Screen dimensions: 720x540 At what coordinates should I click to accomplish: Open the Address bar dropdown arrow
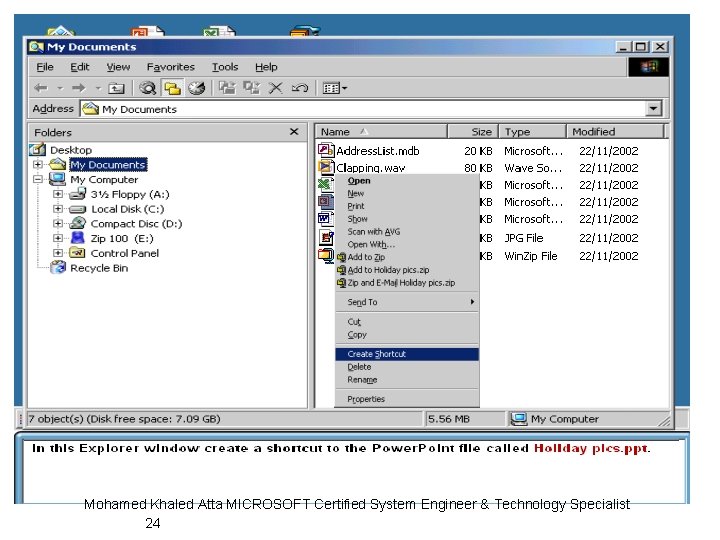coord(653,109)
